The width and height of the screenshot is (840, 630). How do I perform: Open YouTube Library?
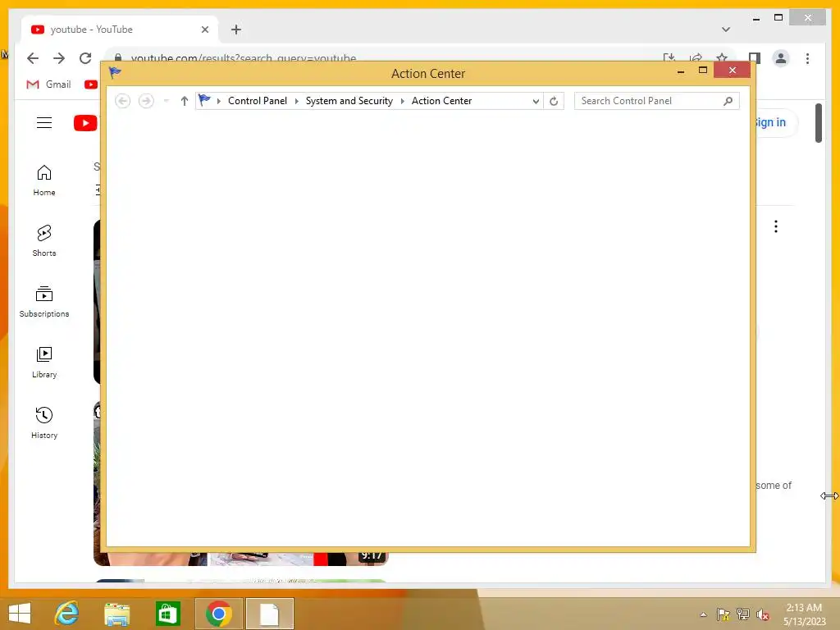point(44,363)
